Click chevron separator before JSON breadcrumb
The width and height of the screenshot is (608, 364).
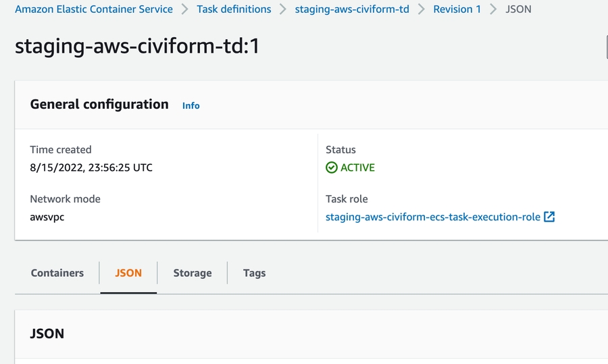(493, 9)
